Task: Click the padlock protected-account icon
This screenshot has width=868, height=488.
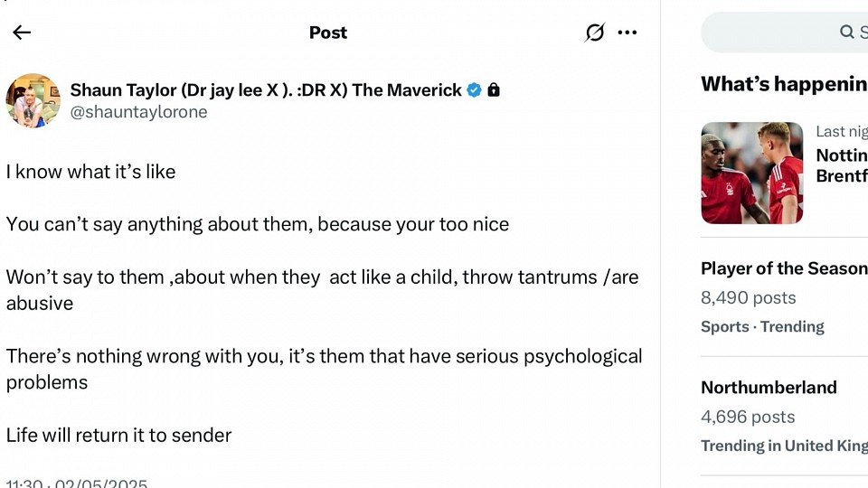Action: click(x=494, y=89)
